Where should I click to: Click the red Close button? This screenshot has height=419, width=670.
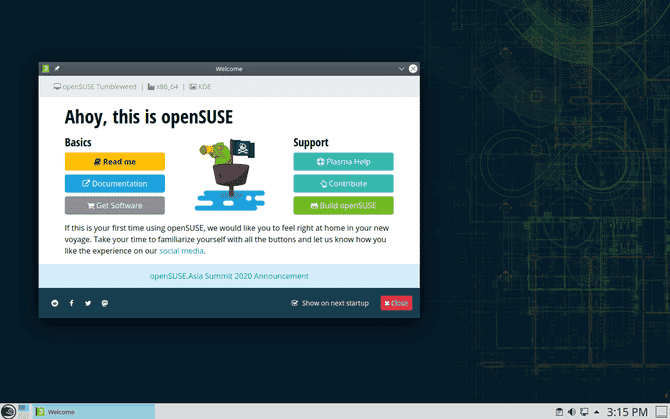396,303
